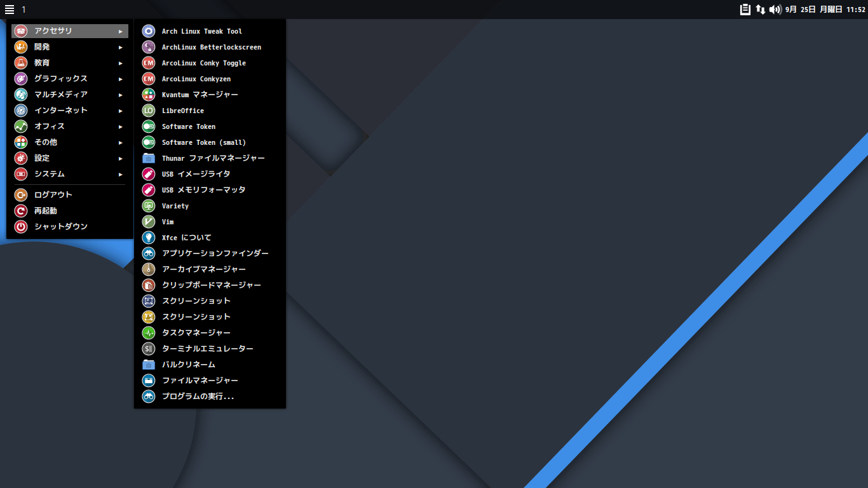Click the 9月 25日 月曜日 date

pyautogui.click(x=814, y=10)
